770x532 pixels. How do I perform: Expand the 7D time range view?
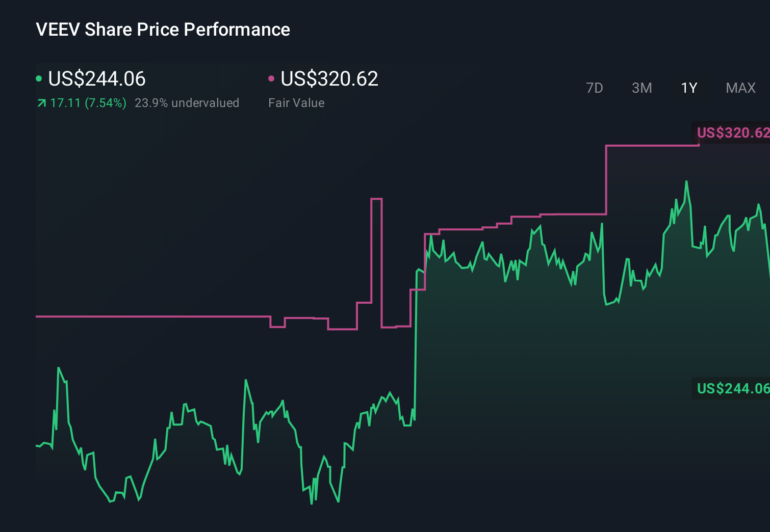tap(595, 88)
